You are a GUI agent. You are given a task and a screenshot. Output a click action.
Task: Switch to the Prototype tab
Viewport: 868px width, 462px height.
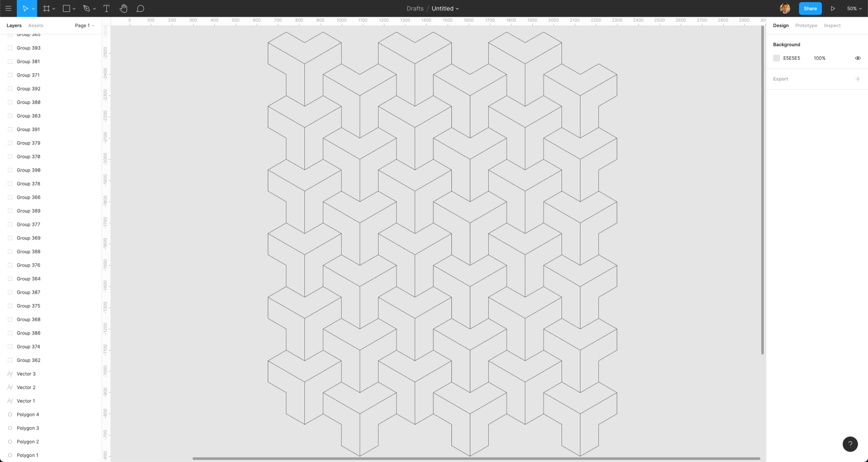pyautogui.click(x=806, y=26)
